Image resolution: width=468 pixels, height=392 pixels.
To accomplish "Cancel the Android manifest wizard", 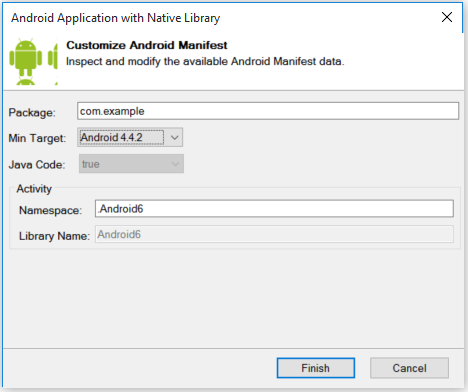I will coord(409,368).
